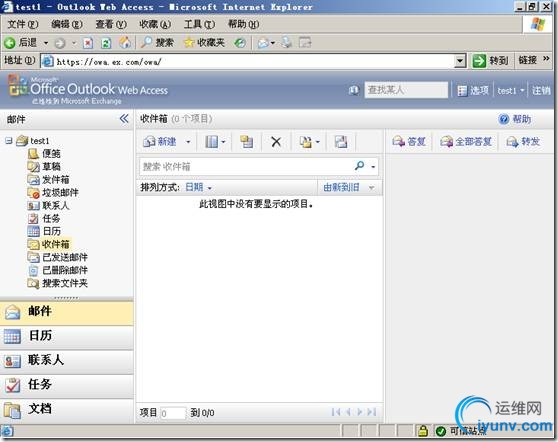The width and height of the screenshot is (558, 442).
Task: Click Reply (答复) button
Action: [x=409, y=142]
